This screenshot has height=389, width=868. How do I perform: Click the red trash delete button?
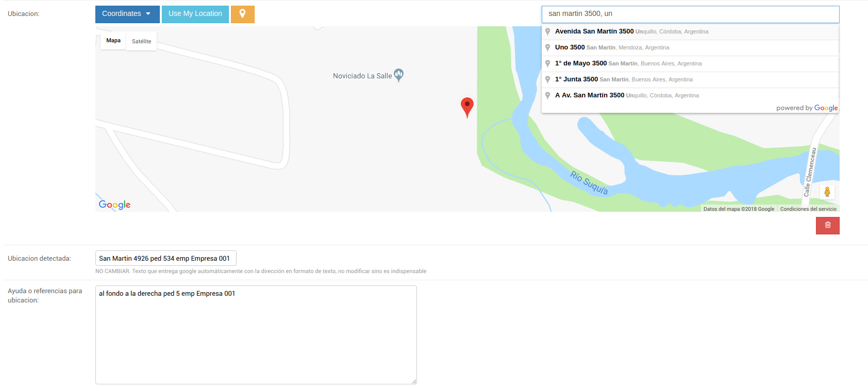click(x=828, y=226)
